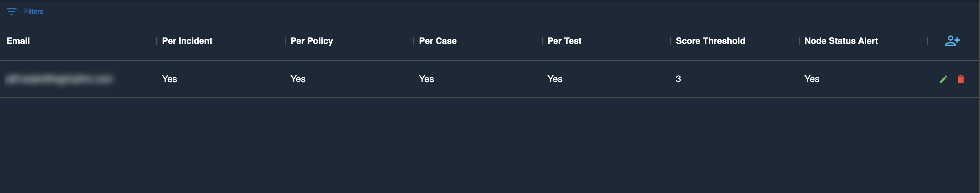Click the Yes value under Per Policy
Viewport: 980px width, 193px height.
(x=298, y=79)
